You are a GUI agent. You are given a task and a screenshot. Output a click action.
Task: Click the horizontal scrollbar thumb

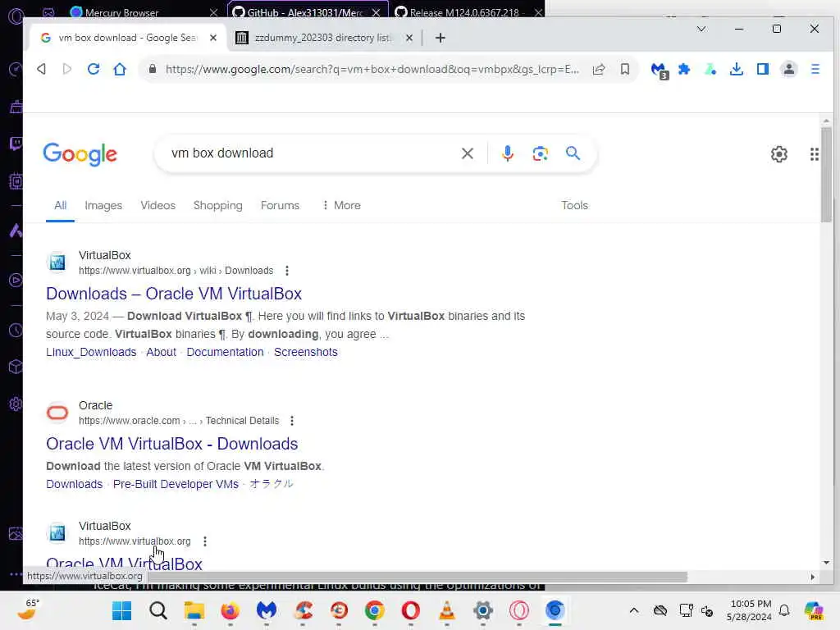418,577
